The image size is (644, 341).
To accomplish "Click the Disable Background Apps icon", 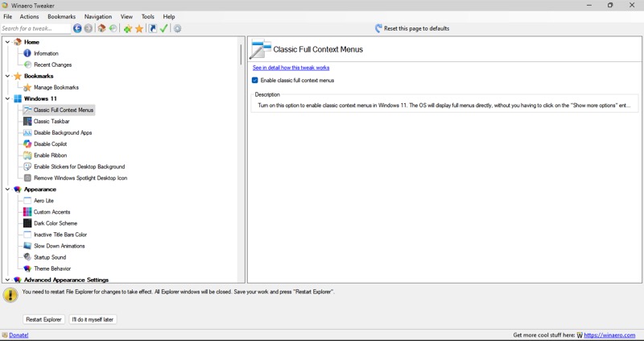I will pos(27,132).
